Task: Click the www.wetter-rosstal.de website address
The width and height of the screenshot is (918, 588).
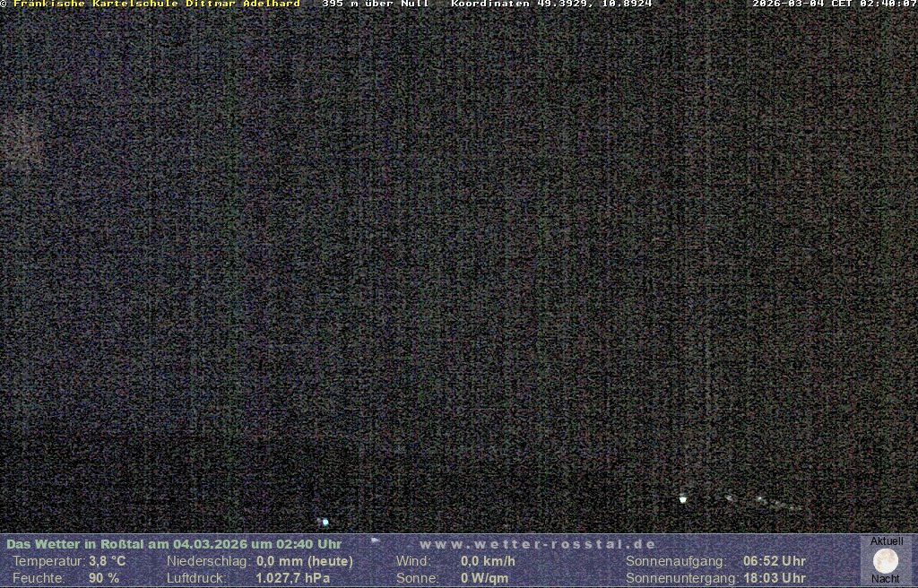Action: (x=538, y=544)
